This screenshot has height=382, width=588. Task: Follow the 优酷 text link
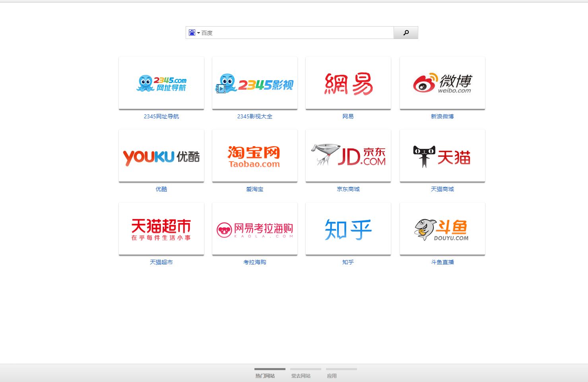pyautogui.click(x=161, y=189)
